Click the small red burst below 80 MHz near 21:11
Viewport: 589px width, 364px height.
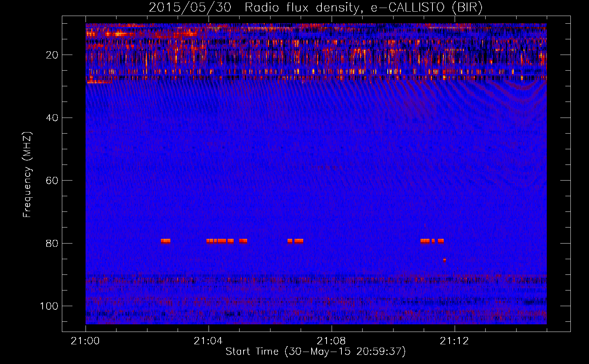click(x=444, y=260)
